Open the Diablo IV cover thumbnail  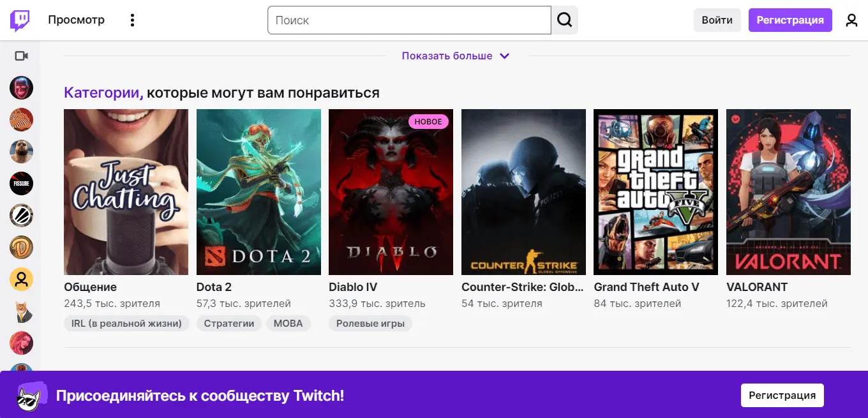click(391, 192)
